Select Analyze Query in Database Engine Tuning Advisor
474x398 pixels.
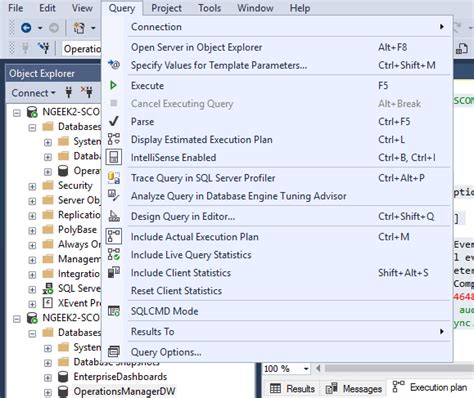[x=278, y=196]
